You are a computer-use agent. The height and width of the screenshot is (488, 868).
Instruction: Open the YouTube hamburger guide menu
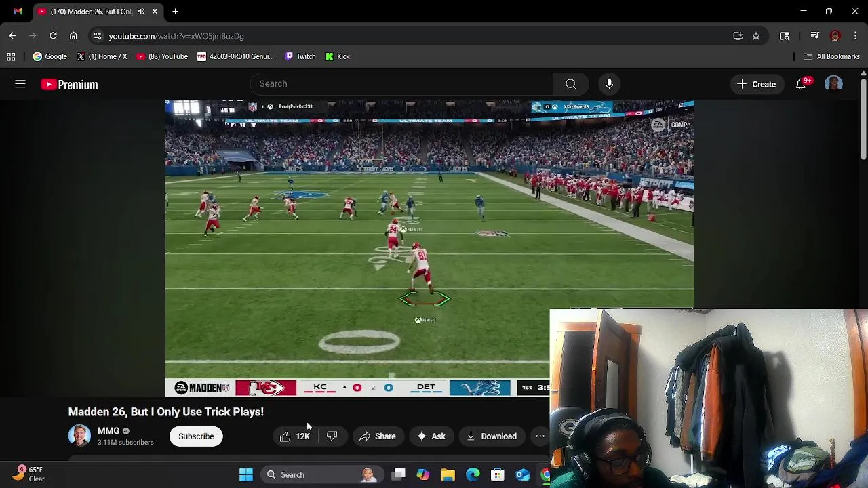20,84
